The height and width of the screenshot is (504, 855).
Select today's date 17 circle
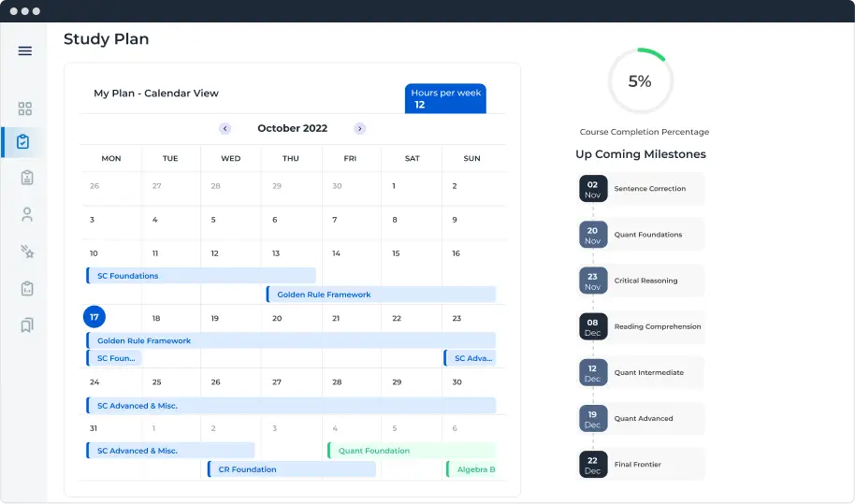[94, 317]
